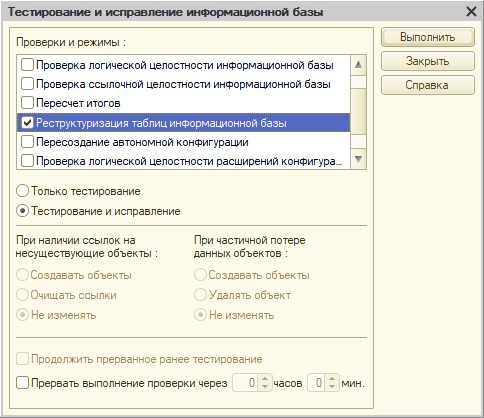Select Тестирование и исправление radio option
The width and height of the screenshot is (484, 418).
coord(22,211)
